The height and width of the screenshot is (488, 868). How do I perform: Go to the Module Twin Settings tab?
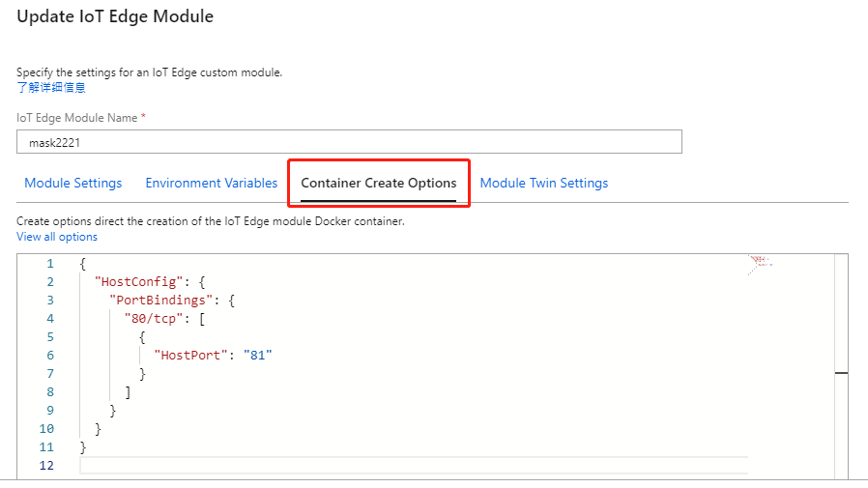pos(544,183)
